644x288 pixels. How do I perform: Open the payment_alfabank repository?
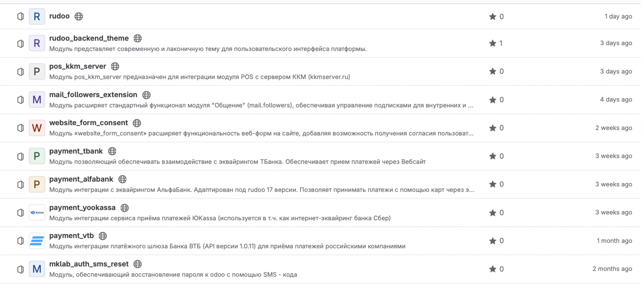point(81,179)
